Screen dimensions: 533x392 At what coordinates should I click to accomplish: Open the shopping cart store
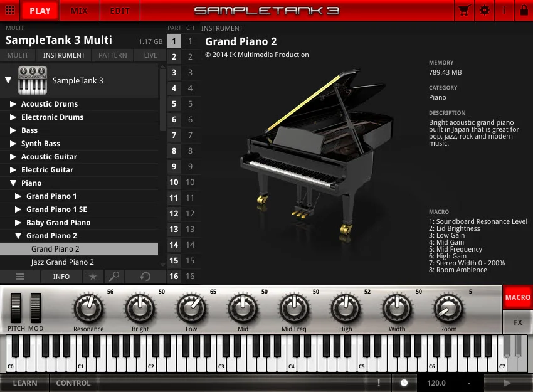464,11
